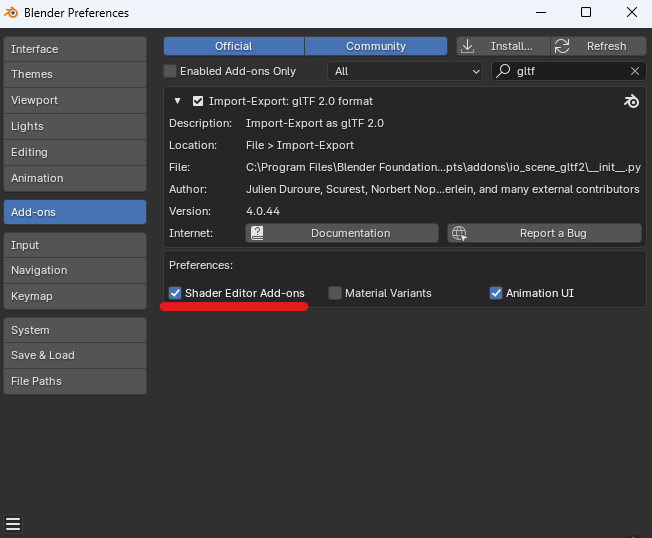Click the Documentation help book icon
Screen dimensions: 652x538
point(257,233)
